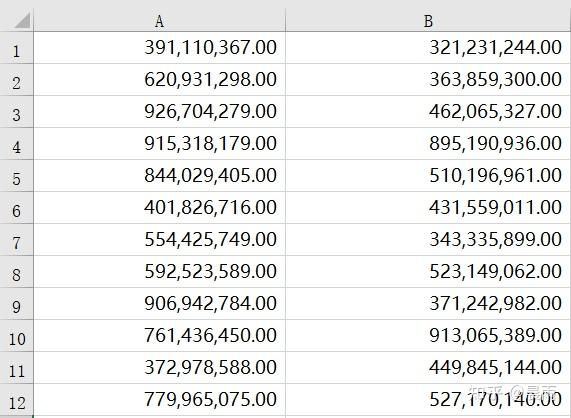Click cell with 913,065,389.00

(x=429, y=336)
